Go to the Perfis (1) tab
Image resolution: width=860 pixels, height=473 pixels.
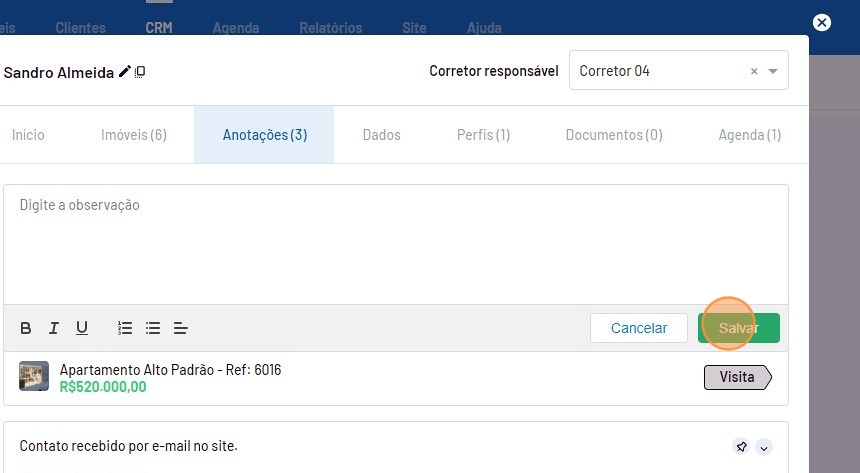coord(483,135)
